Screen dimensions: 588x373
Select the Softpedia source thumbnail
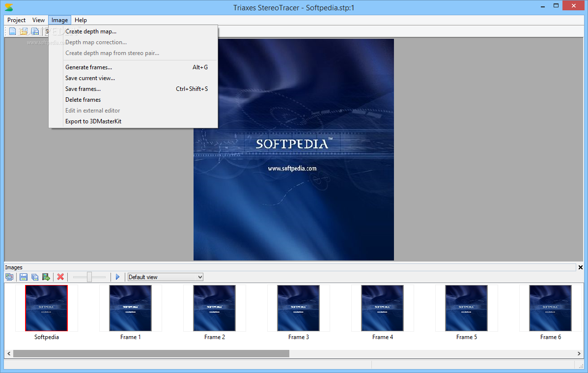pyautogui.click(x=47, y=308)
